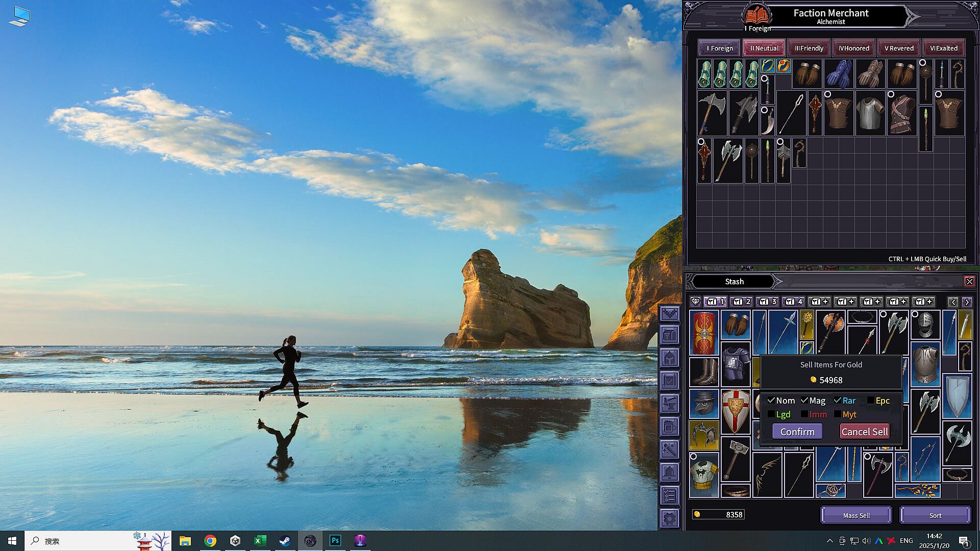Confirm selling items for gold
980x551 pixels.
(x=797, y=432)
